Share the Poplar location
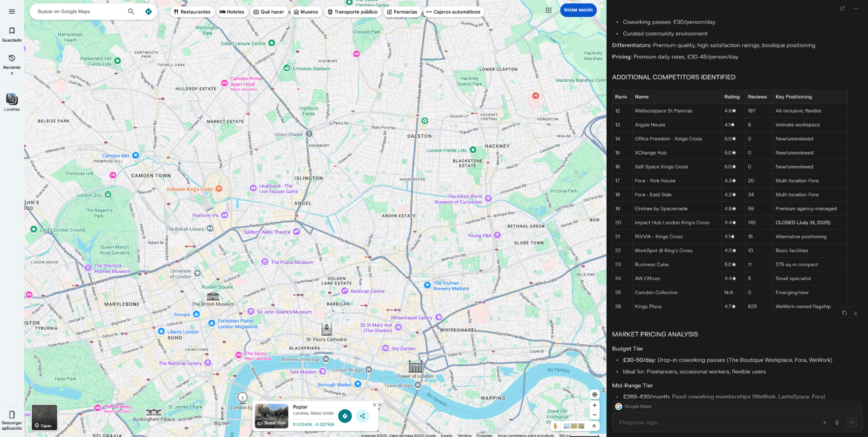Viewport: 868px width, 437px height. (363, 416)
